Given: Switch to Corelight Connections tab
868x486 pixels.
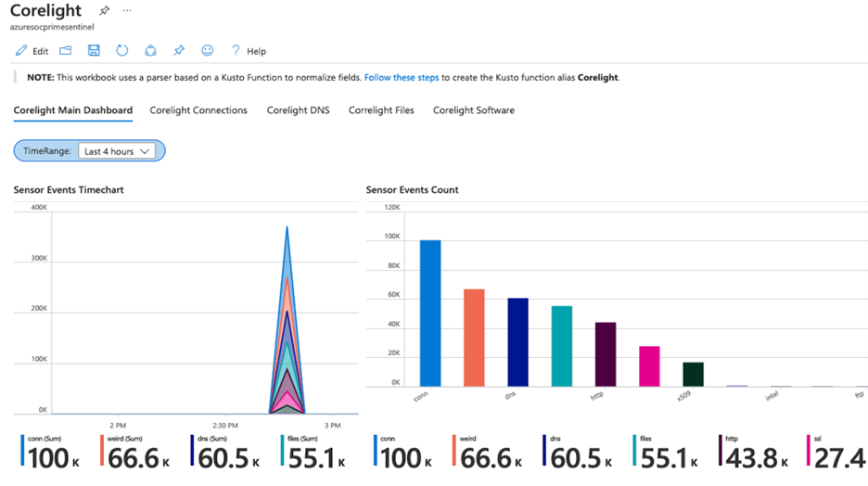Looking at the screenshot, I should coord(198,110).
